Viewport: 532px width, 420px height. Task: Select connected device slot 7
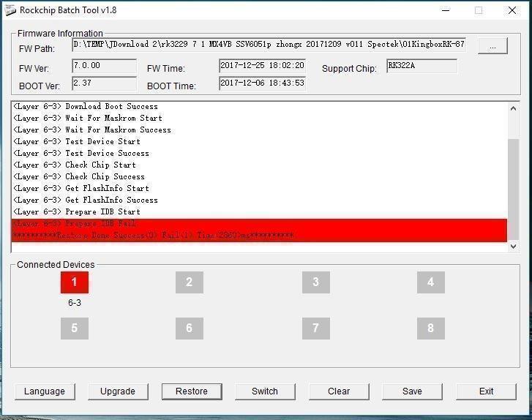[x=316, y=328]
